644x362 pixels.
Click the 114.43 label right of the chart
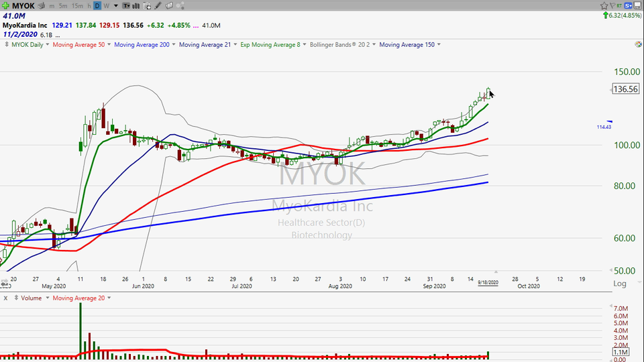pos(604,127)
